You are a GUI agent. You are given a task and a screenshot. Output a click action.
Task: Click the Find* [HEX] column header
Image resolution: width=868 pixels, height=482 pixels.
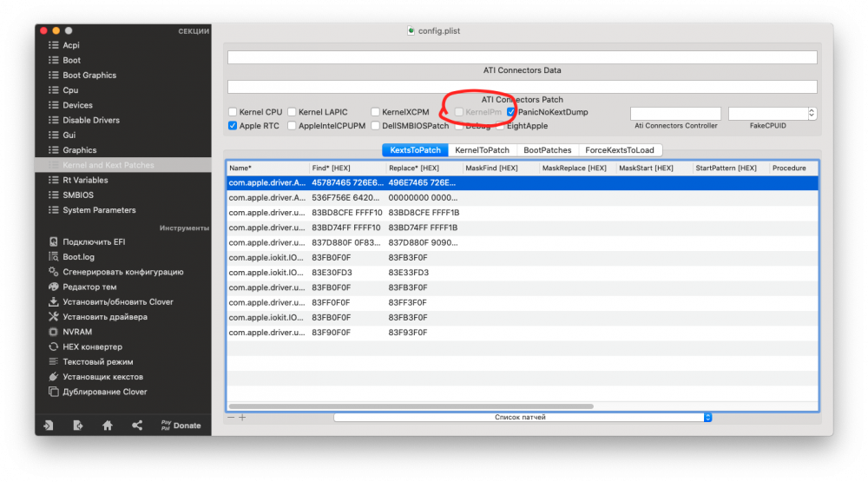point(348,168)
